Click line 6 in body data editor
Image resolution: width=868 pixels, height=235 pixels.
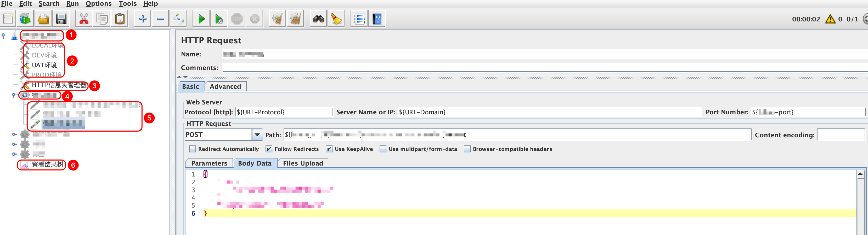(x=529, y=214)
